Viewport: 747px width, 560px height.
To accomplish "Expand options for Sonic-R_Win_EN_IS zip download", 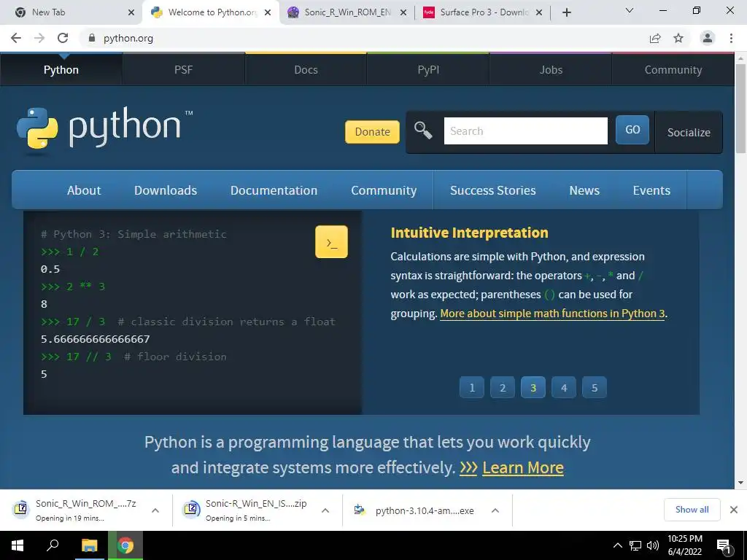I will (x=325, y=510).
